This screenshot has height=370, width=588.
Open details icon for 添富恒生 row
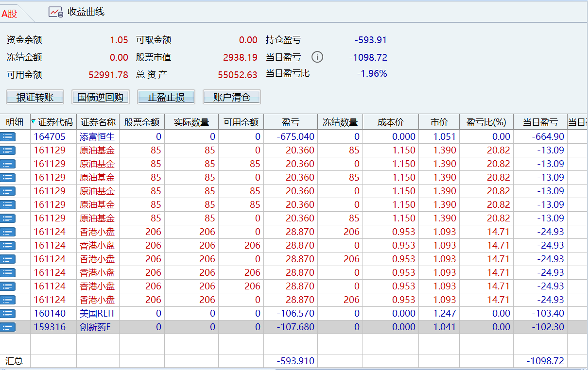[x=8, y=137]
